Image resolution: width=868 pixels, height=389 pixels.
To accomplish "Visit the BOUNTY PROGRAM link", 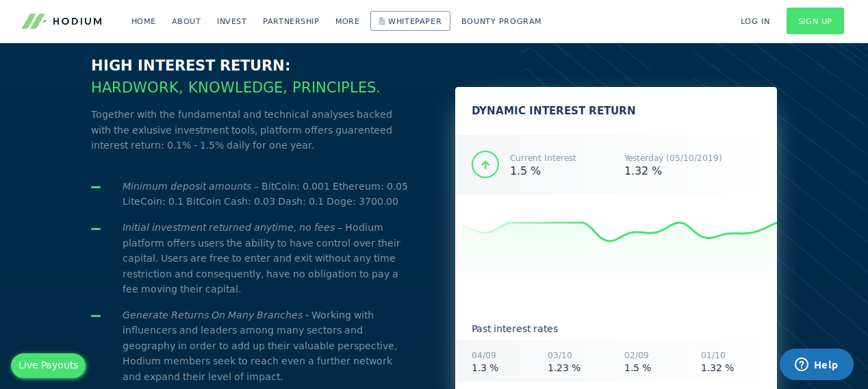I will [x=501, y=21].
